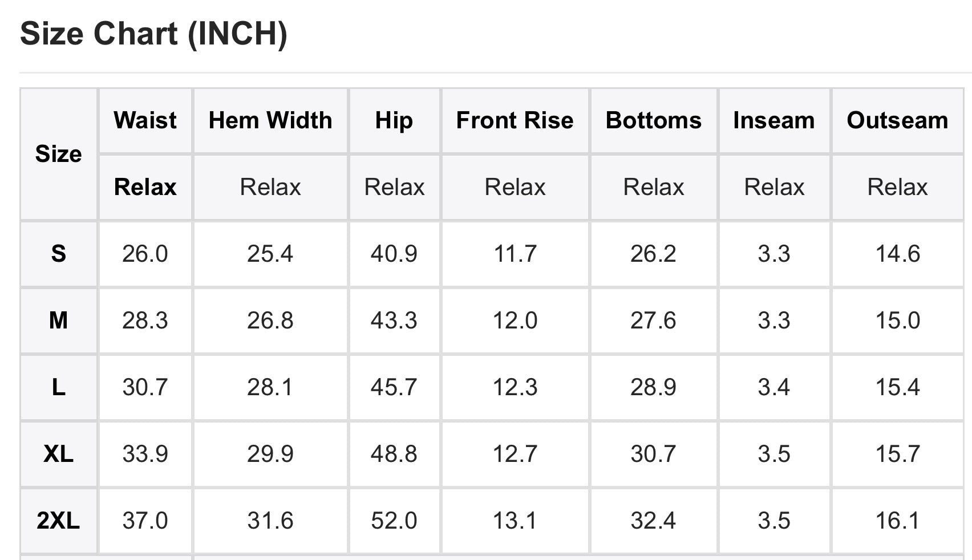Image resolution: width=972 pixels, height=560 pixels.
Task: Select the Waist column header
Action: pyautogui.click(x=145, y=120)
